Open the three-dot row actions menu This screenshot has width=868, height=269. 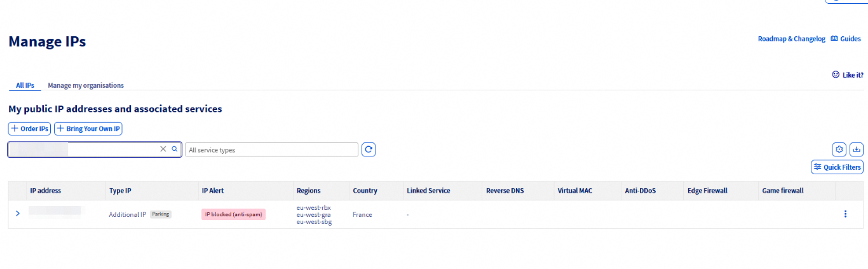(845, 214)
